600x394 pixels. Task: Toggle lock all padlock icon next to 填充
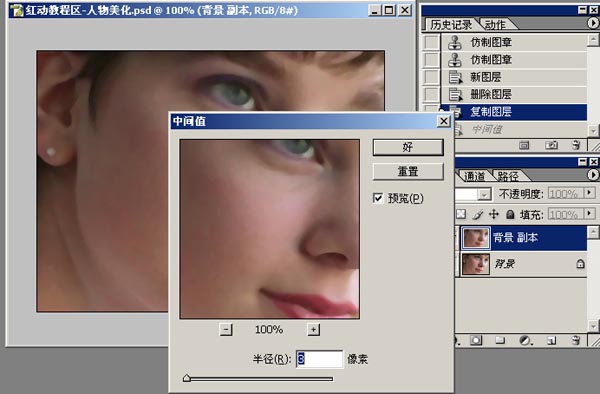pos(510,214)
